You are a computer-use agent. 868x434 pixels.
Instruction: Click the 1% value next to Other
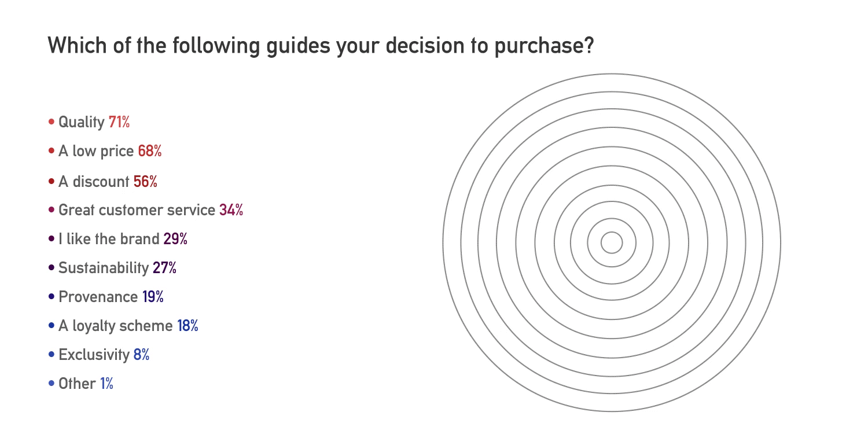click(106, 384)
